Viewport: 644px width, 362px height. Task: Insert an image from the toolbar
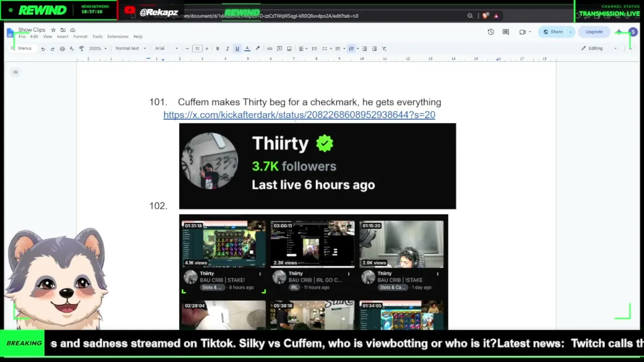pyautogui.click(x=289, y=49)
